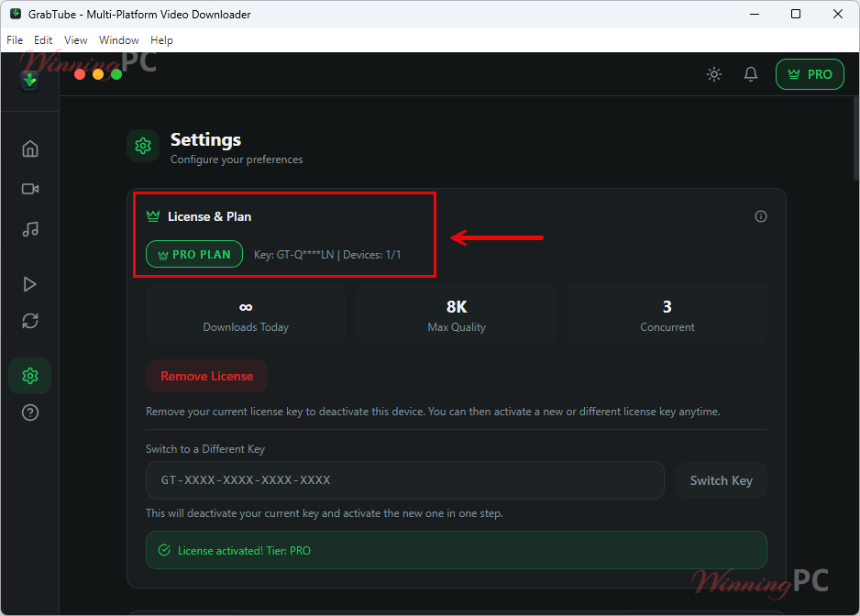The width and height of the screenshot is (860, 616).
Task: Open the Sync/refresh sidebar icon
Action: (30, 321)
